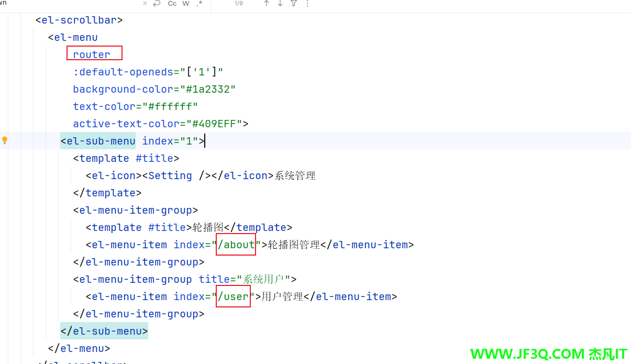Open the ellipsis dropdown for more search options
Viewport: 631px width, 364px height.
[307, 4]
